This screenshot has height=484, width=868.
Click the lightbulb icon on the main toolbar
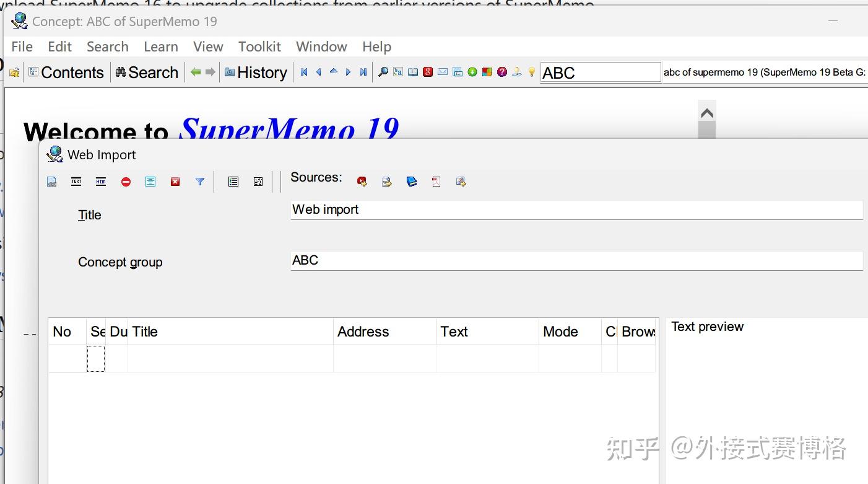pos(532,72)
